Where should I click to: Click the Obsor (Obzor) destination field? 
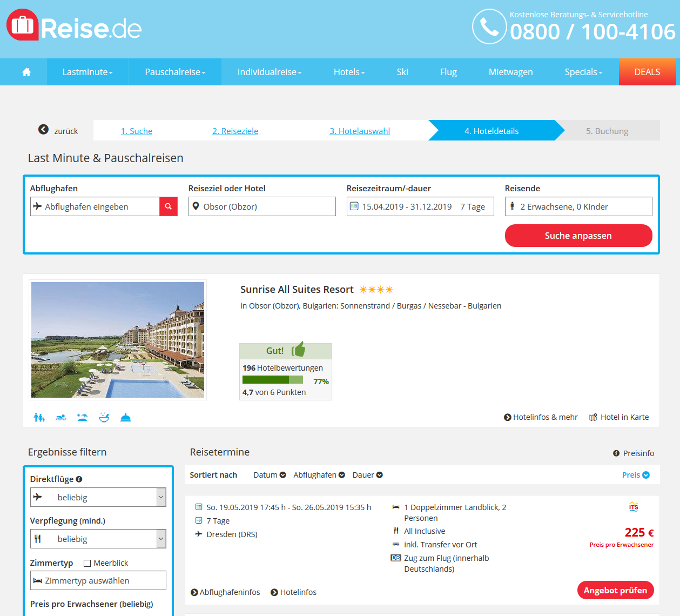click(x=262, y=206)
